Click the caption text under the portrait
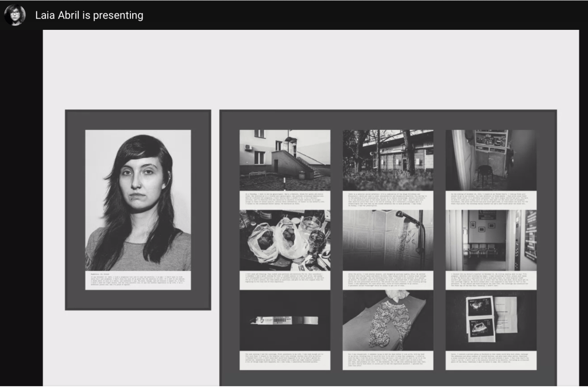 (x=138, y=281)
